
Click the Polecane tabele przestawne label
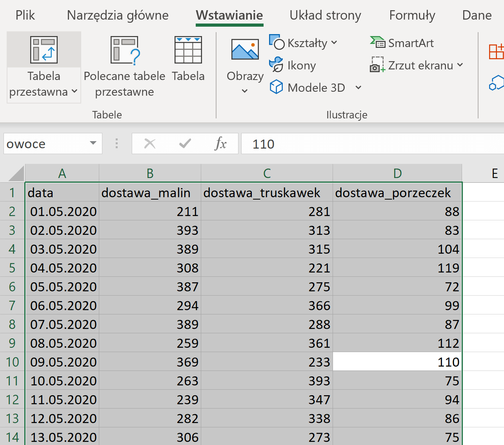point(125,84)
